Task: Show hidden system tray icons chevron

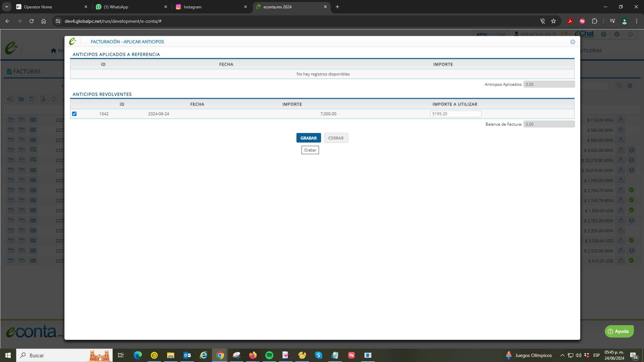Action: click(562, 355)
